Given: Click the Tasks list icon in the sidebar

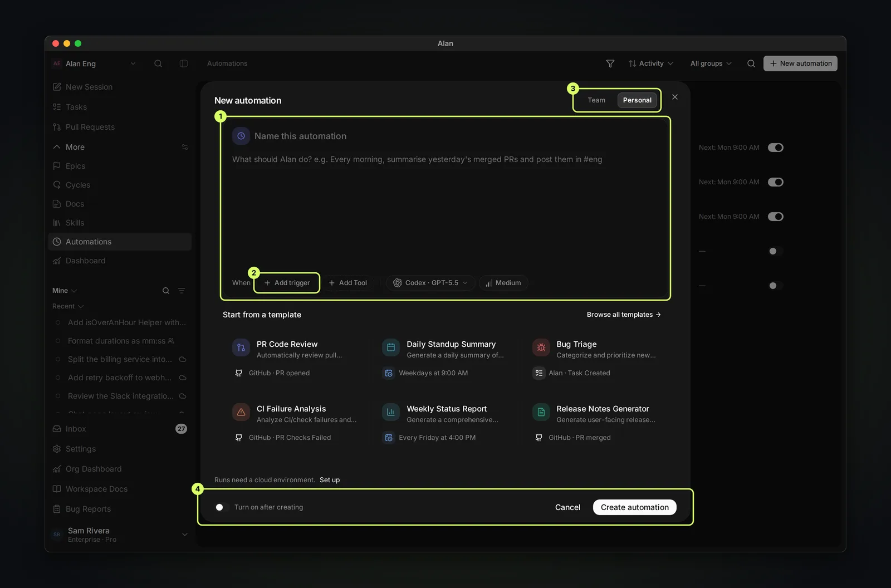Looking at the screenshot, I should click(x=57, y=107).
